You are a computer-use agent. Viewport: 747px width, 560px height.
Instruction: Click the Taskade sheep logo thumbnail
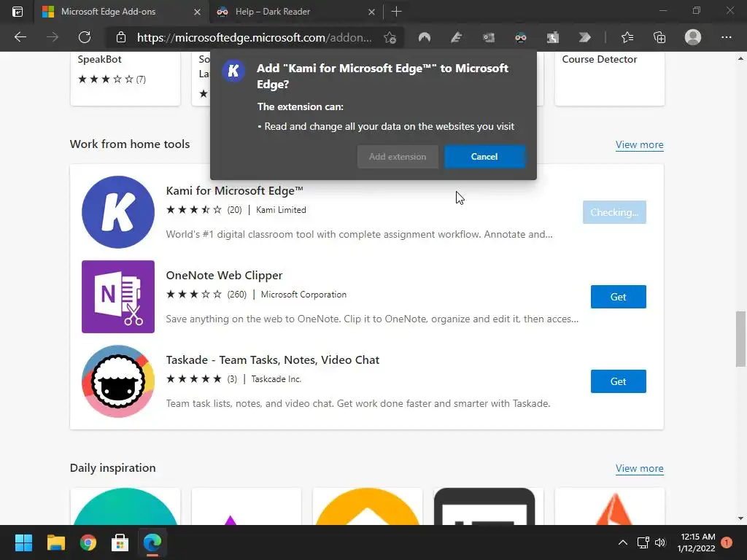click(x=118, y=381)
